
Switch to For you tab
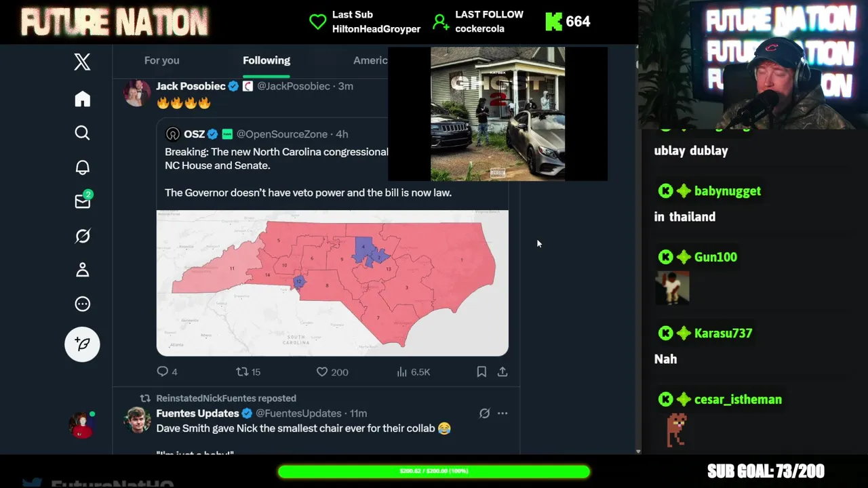coord(161,60)
